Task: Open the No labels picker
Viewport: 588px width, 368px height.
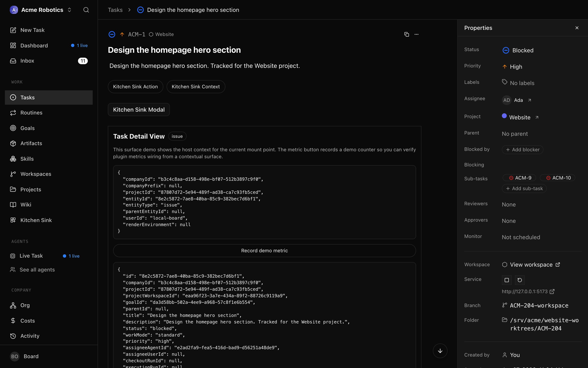Action: [x=518, y=83]
